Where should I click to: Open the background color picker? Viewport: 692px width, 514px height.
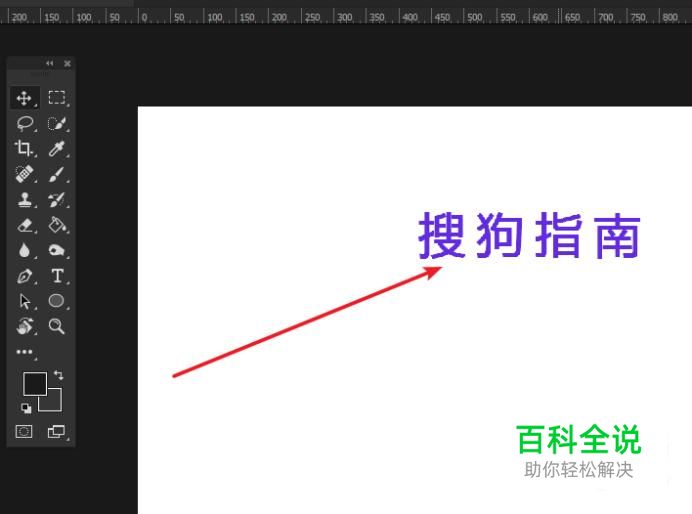[54, 403]
